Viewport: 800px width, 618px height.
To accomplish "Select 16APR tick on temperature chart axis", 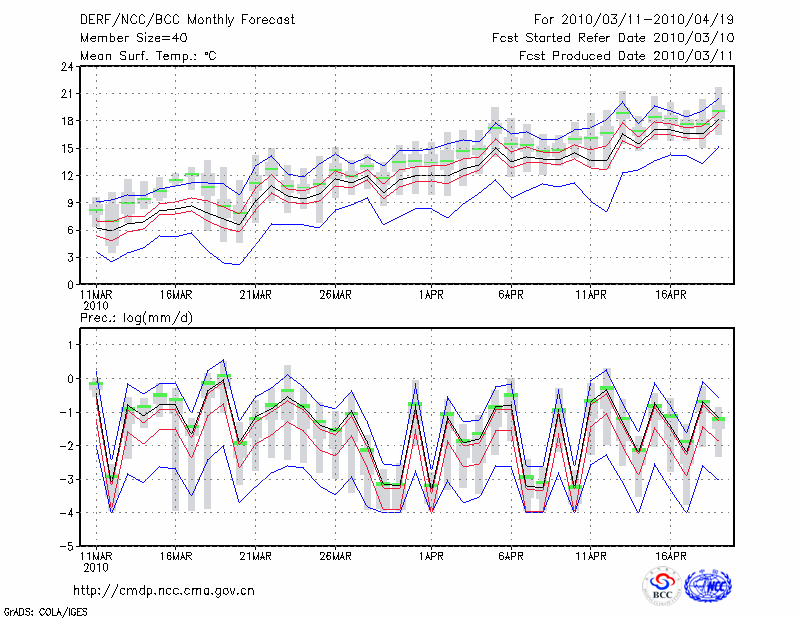I will point(671,295).
